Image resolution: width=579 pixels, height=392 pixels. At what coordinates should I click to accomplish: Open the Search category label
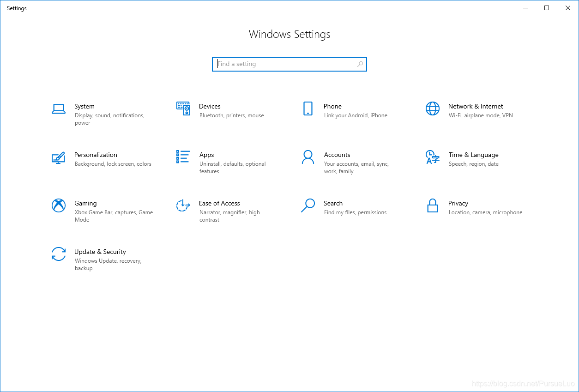pos(333,203)
